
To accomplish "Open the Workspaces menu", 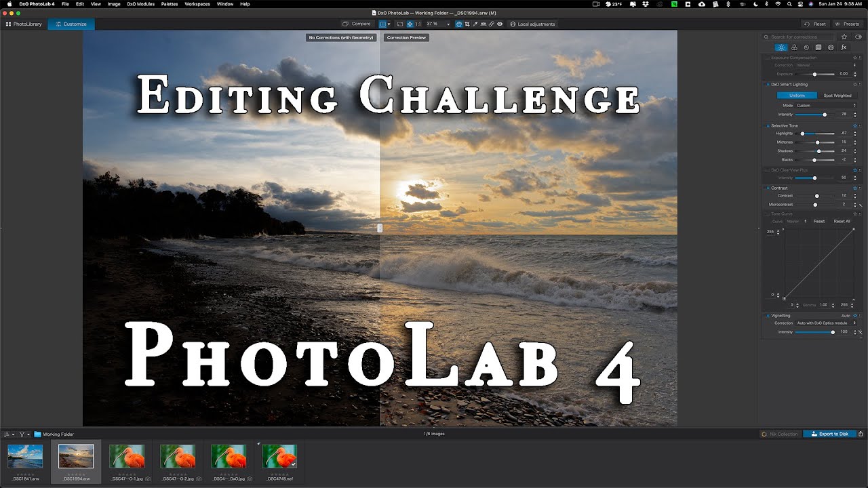I will 197,4.
